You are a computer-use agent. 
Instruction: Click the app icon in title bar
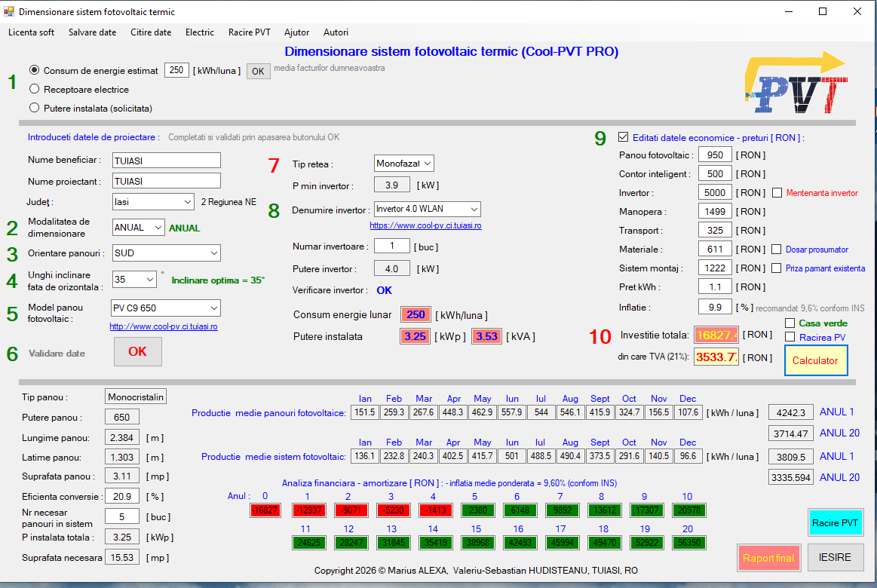[x=9, y=12]
